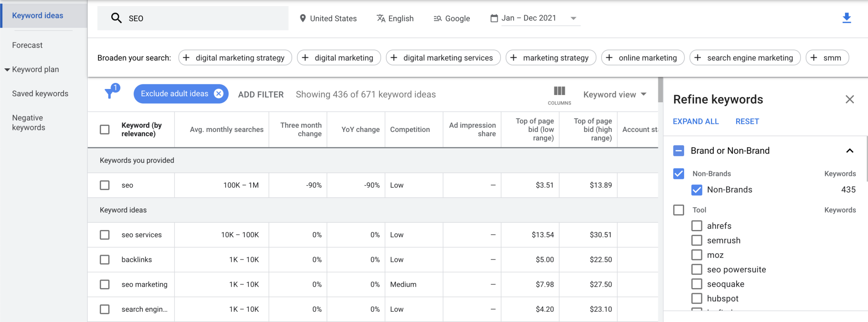Collapse the Brand or Non-Brand section
This screenshot has width=868, height=322.
click(x=849, y=151)
